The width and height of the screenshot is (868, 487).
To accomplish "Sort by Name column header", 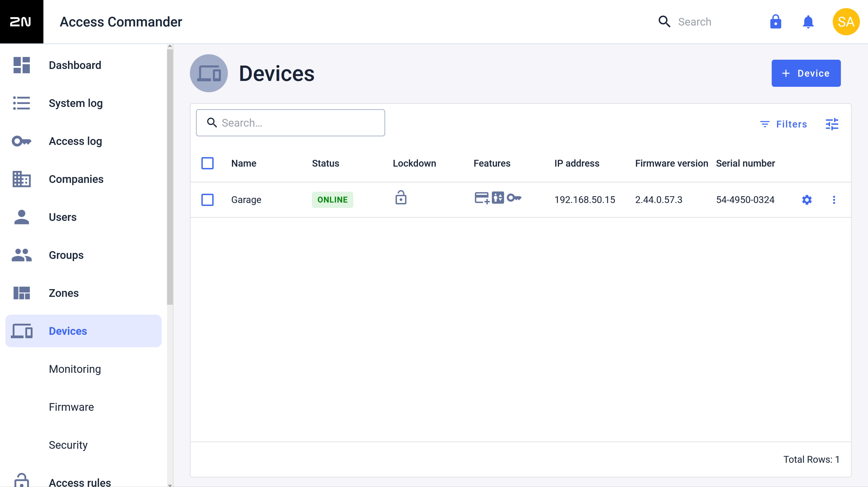I will 244,163.
